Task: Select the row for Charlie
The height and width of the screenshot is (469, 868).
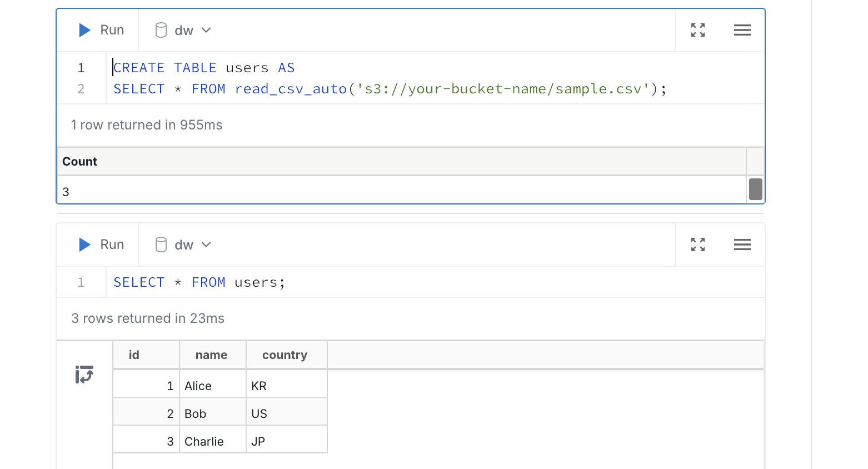Action: click(204, 441)
